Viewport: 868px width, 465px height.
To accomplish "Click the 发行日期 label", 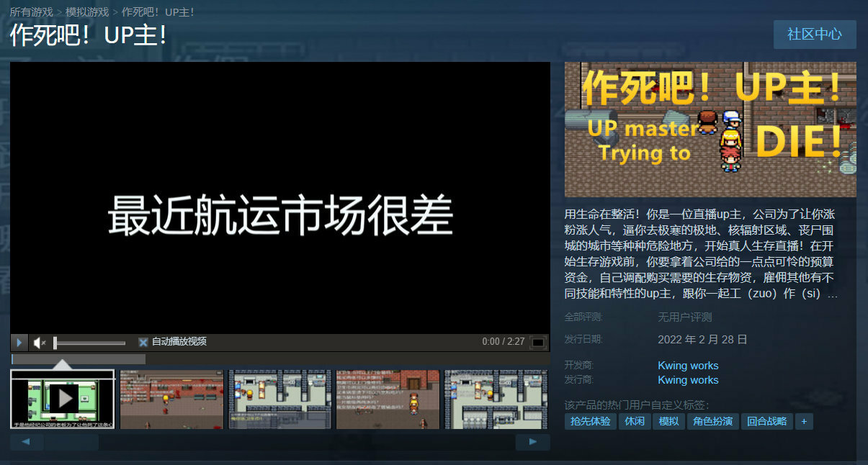I will pyautogui.click(x=583, y=339).
